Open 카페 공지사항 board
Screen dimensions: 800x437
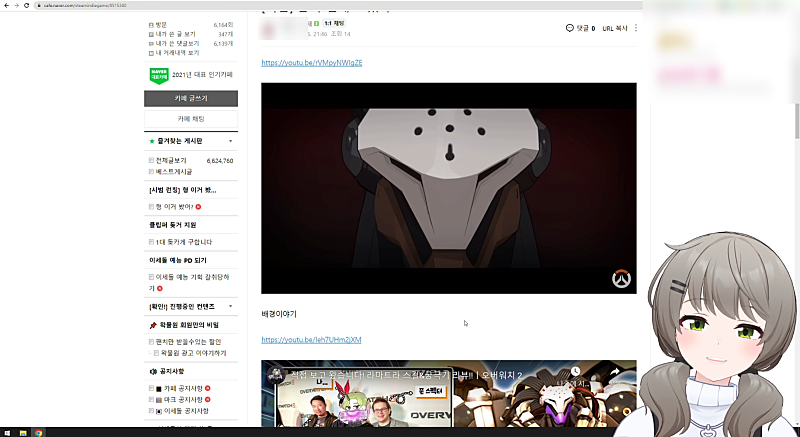(x=183, y=388)
